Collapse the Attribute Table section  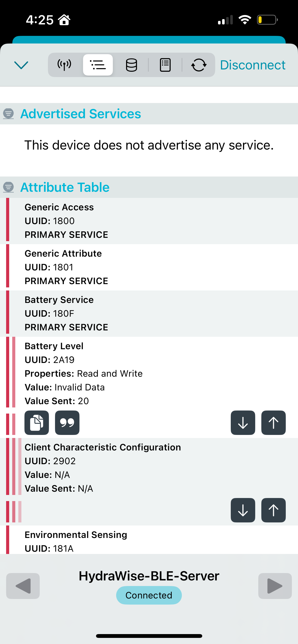coord(8,187)
